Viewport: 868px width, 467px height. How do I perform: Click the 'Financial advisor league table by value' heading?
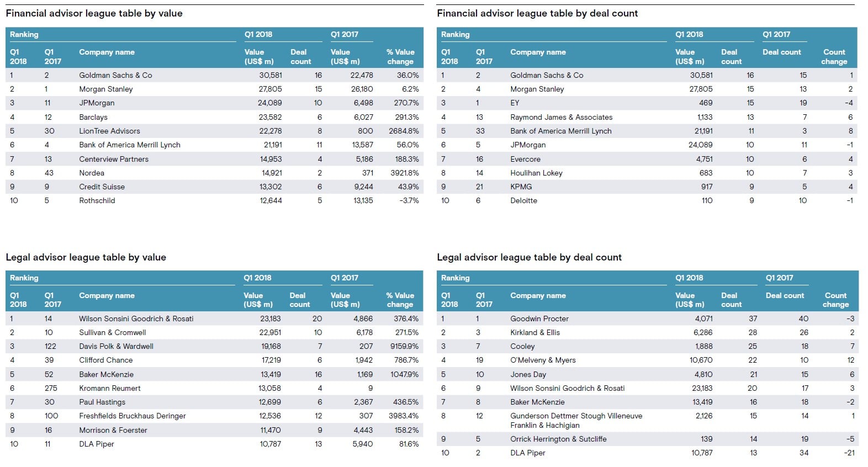(x=94, y=13)
